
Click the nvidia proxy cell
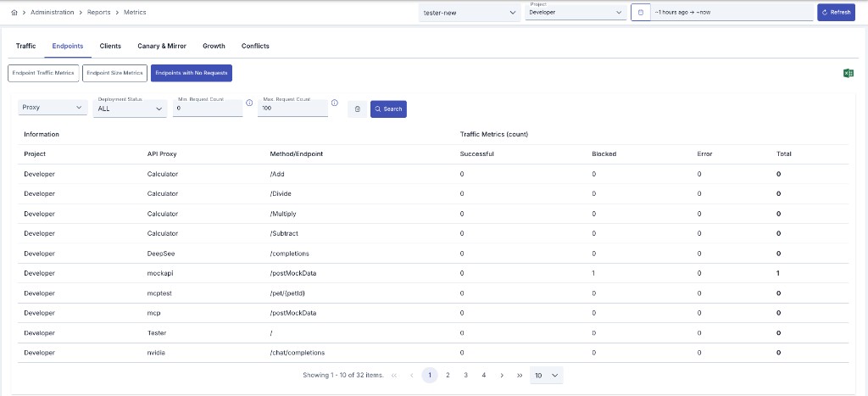point(156,353)
